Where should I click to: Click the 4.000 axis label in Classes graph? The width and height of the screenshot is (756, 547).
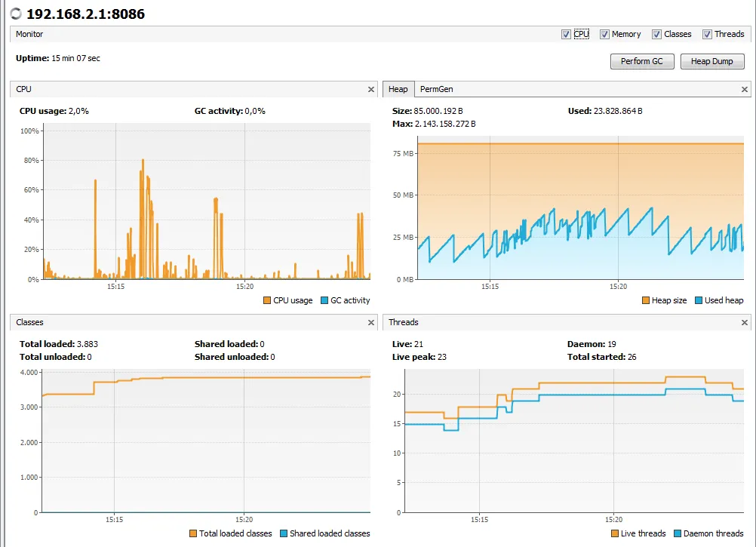point(29,373)
